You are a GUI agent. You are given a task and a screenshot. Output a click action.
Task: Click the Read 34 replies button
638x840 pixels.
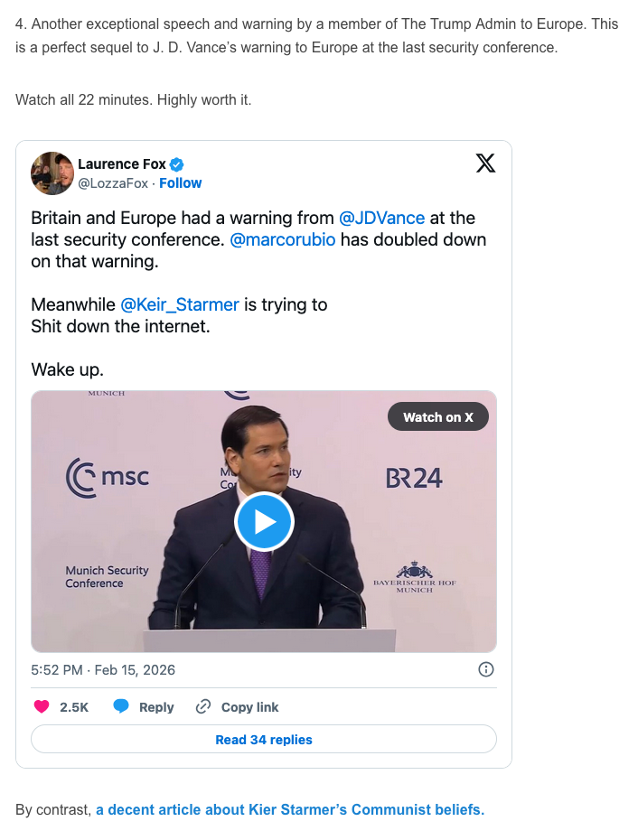tap(264, 740)
